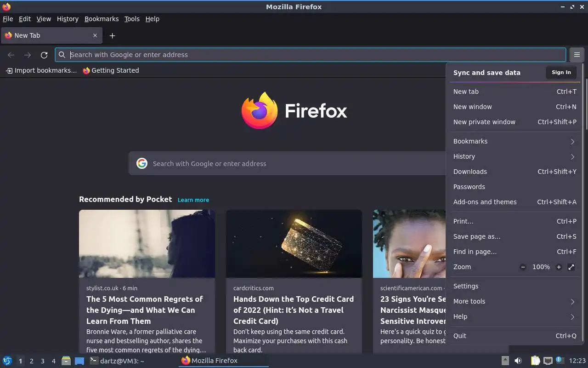Click the Learn more Pocket link
The height and width of the screenshot is (368, 588).
pyautogui.click(x=193, y=200)
